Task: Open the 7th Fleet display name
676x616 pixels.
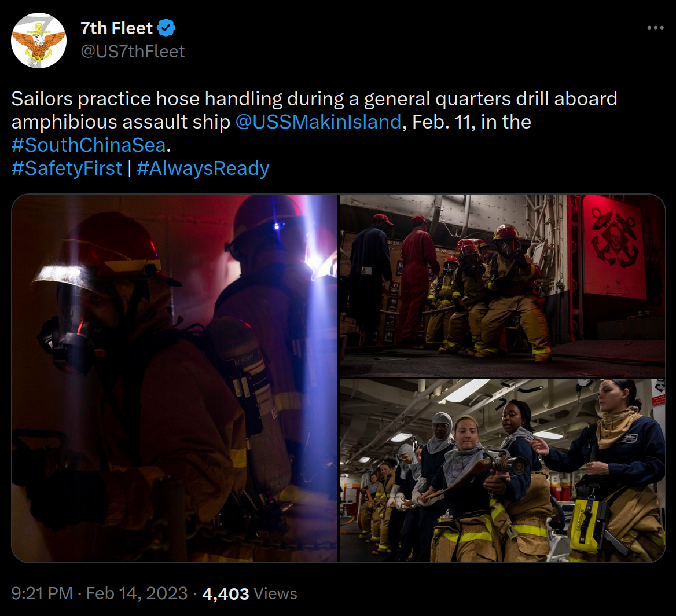Action: point(116,28)
